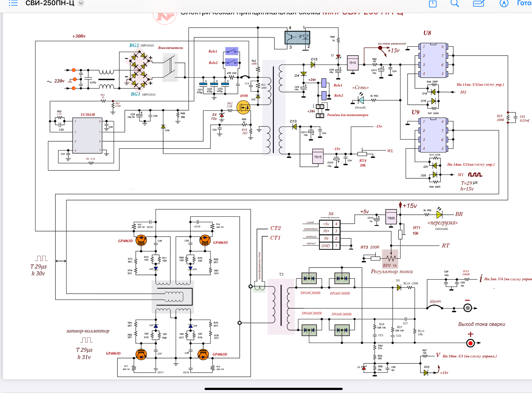The height and width of the screenshot is (393, 532).
Task: Click the document title СВИ-250ПН-Ц
Action: click(50, 3)
